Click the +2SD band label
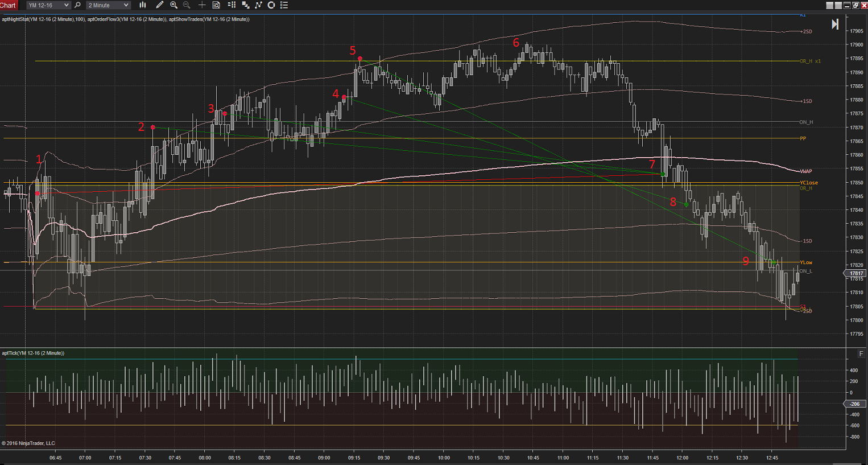Viewport: 868px width, 465px height. point(806,31)
